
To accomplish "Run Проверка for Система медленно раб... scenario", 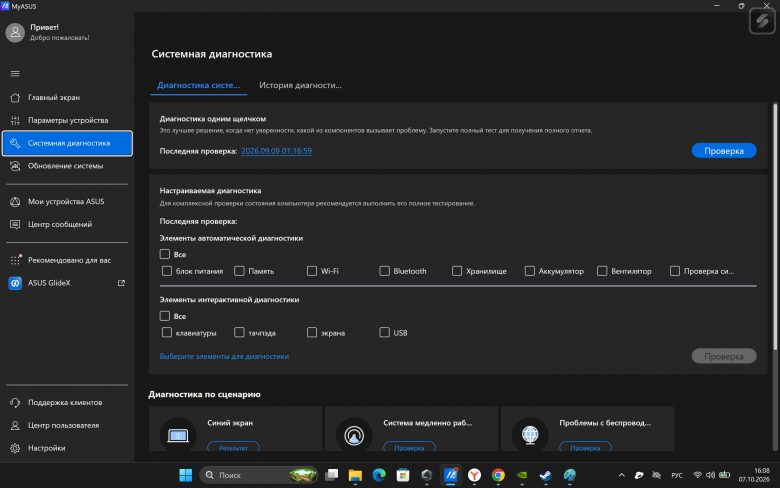I will [x=409, y=447].
